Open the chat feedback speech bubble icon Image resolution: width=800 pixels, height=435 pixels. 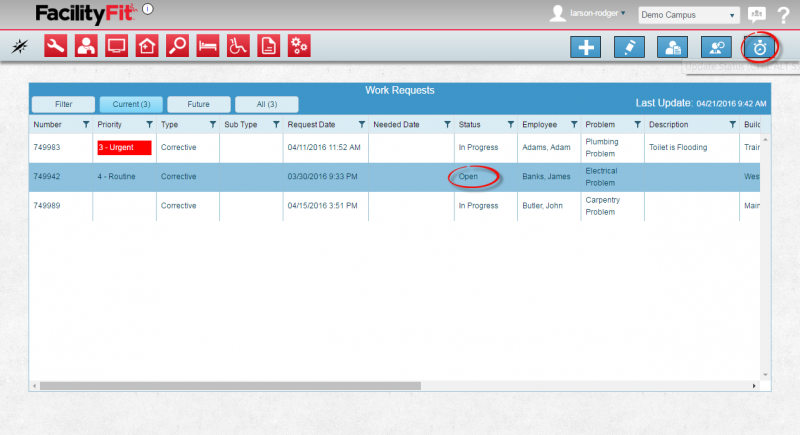tap(757, 14)
